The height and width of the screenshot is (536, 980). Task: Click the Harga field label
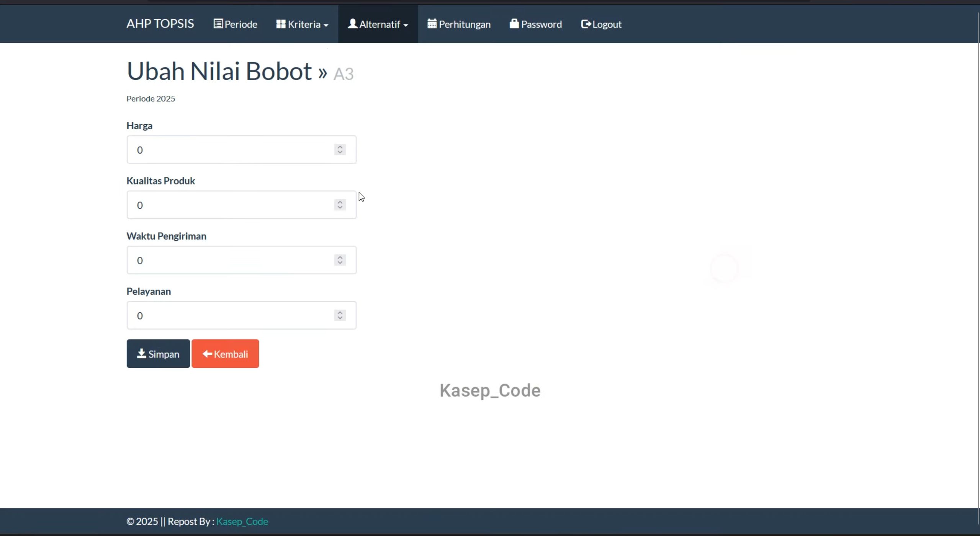pyautogui.click(x=139, y=126)
